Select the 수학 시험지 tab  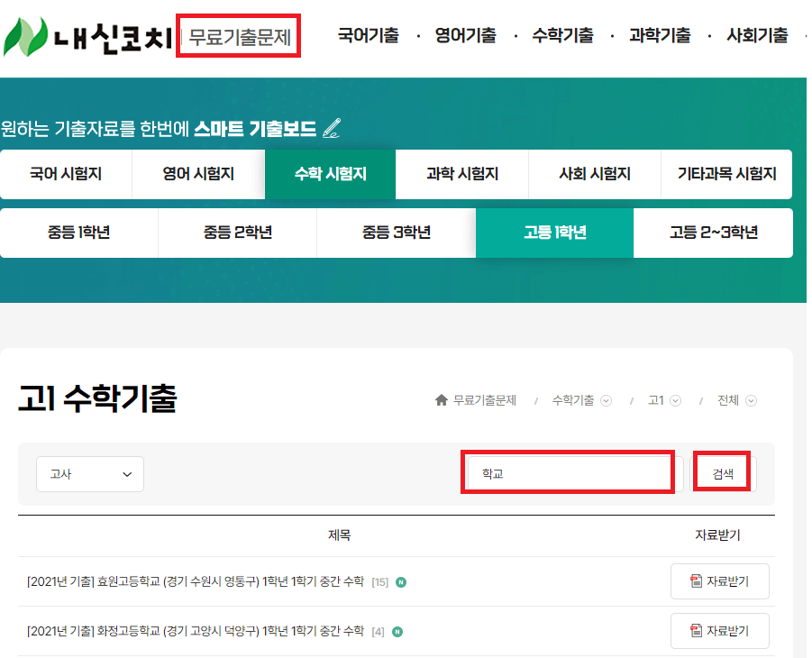coord(329,174)
